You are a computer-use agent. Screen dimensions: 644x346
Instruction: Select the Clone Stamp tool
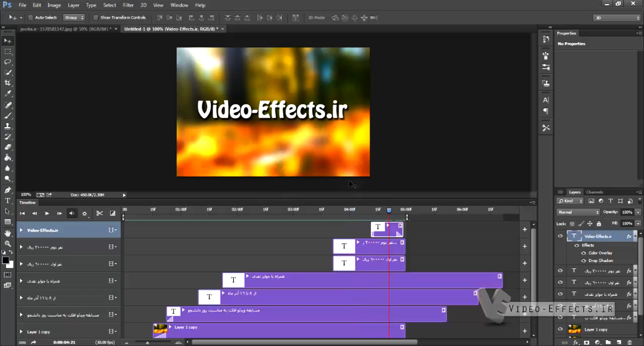[x=8, y=126]
